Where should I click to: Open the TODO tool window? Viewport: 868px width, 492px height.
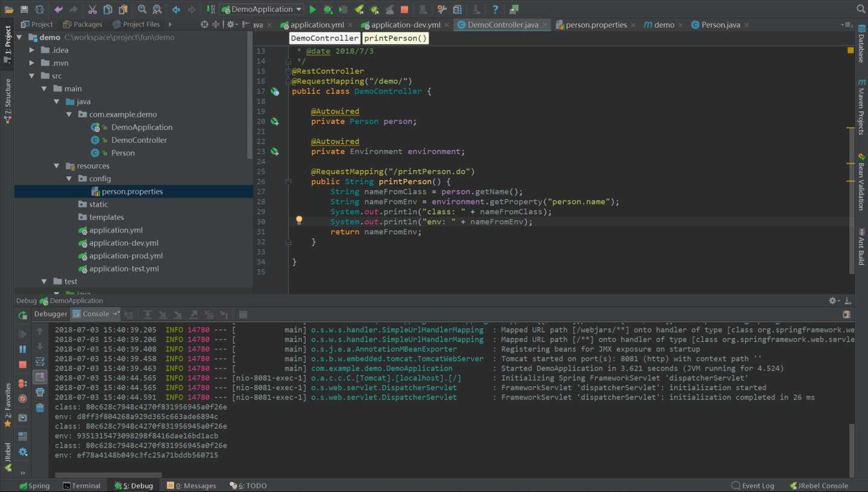[248, 485]
